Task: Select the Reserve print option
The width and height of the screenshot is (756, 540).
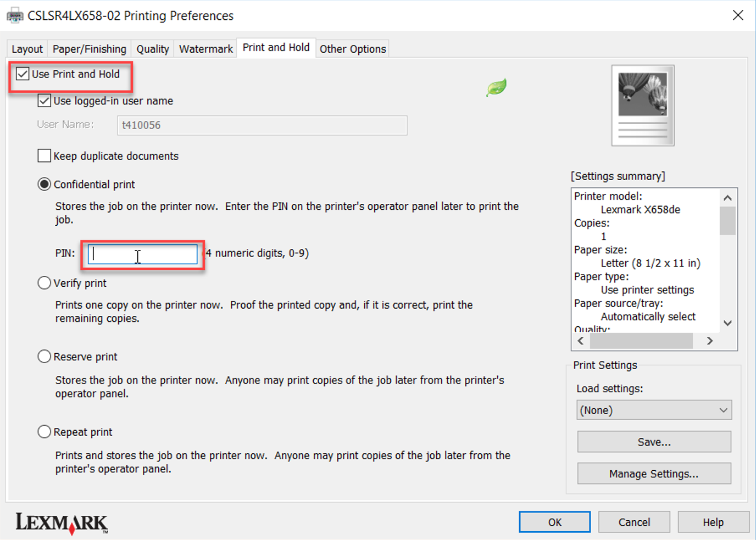Action: [x=45, y=357]
